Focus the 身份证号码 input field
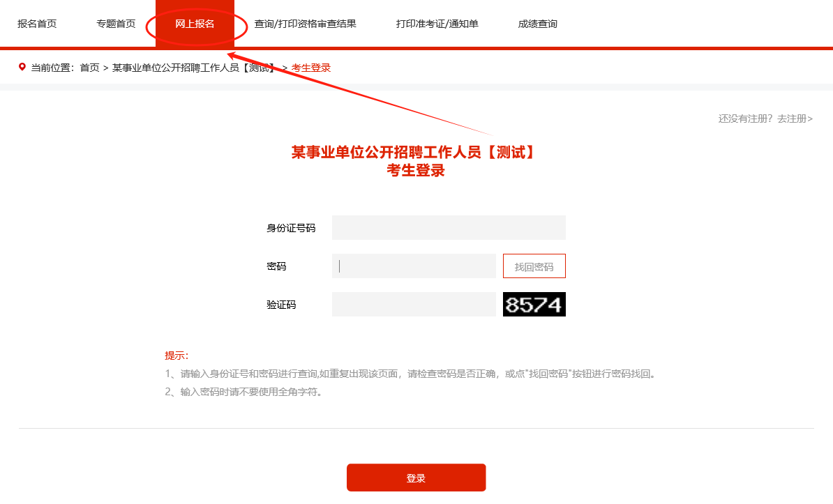833x504 pixels. click(449, 227)
